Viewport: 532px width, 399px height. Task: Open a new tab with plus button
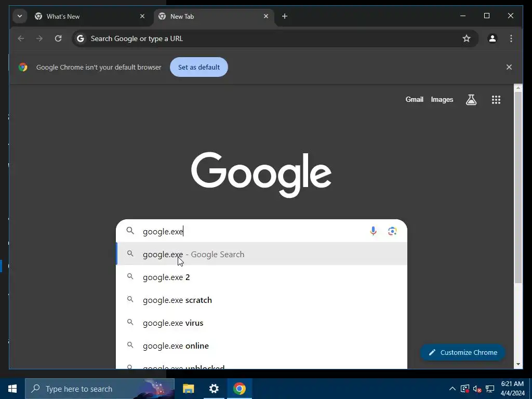pyautogui.click(x=285, y=16)
